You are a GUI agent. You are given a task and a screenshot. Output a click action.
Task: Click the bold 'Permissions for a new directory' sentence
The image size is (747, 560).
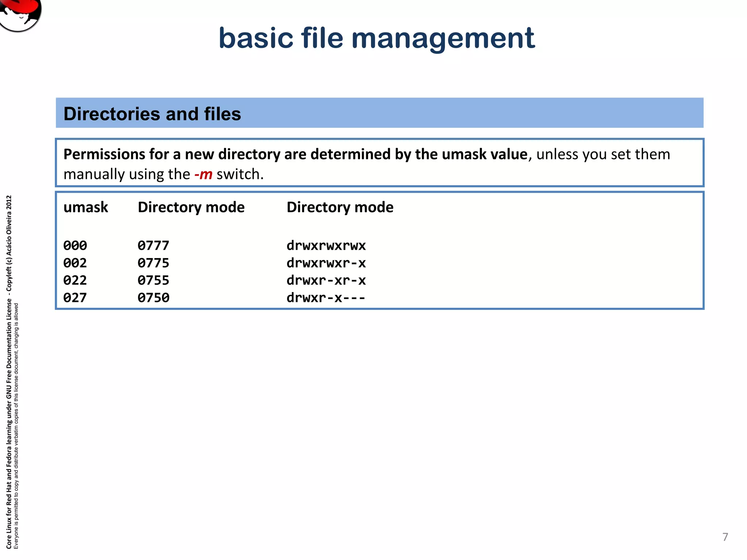pos(295,154)
